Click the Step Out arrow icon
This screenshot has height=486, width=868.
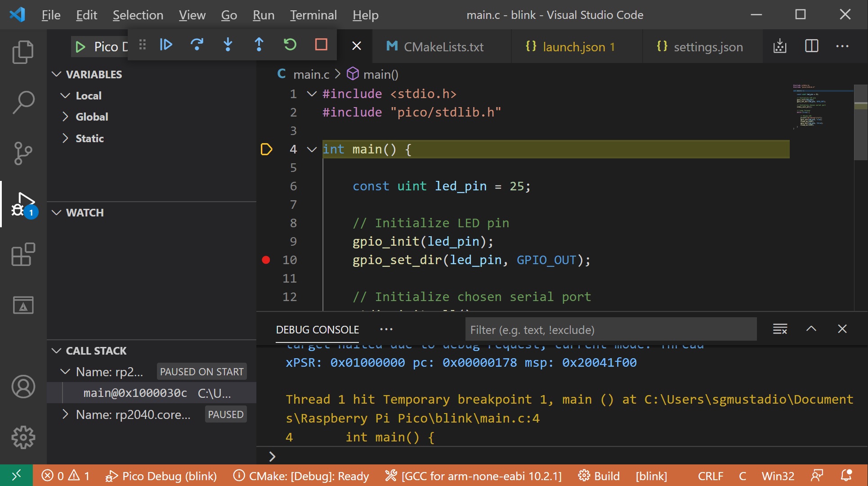(259, 45)
